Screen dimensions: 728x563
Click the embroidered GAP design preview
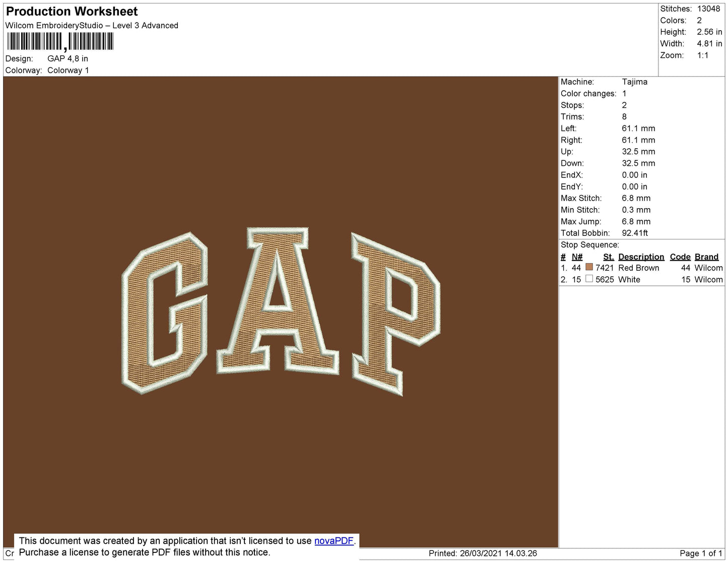(281, 311)
